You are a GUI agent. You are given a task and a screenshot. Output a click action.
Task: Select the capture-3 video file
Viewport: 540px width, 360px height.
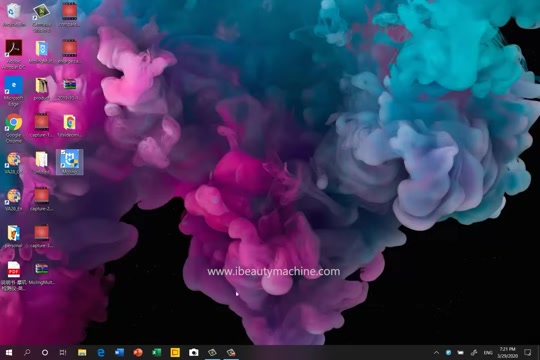pyautogui.click(x=41, y=236)
